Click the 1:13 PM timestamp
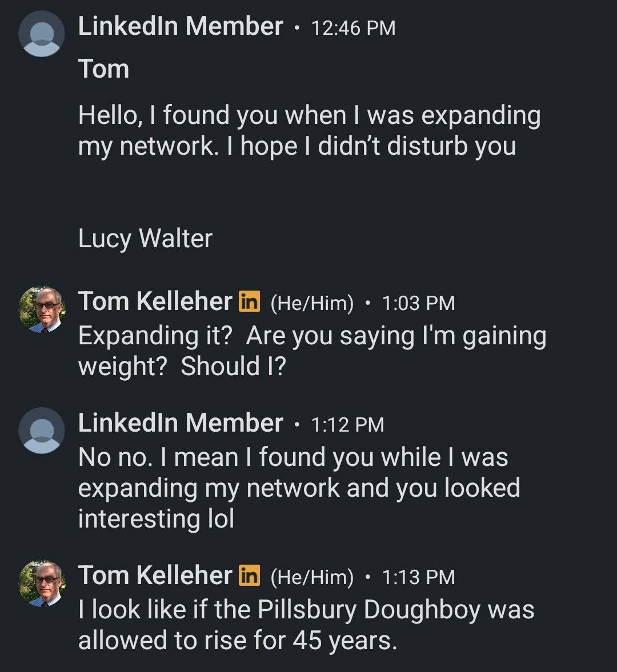 pyautogui.click(x=418, y=577)
